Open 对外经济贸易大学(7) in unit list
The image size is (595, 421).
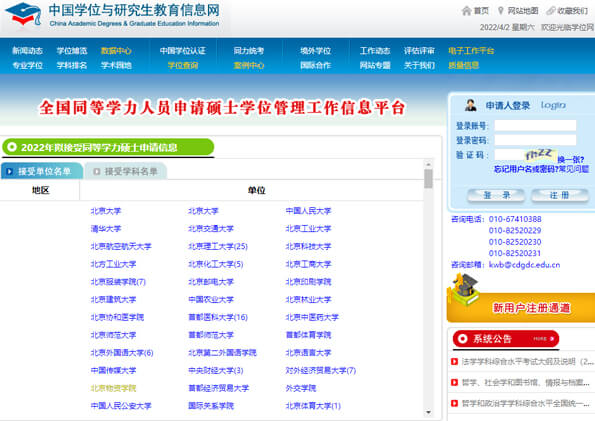(x=321, y=371)
